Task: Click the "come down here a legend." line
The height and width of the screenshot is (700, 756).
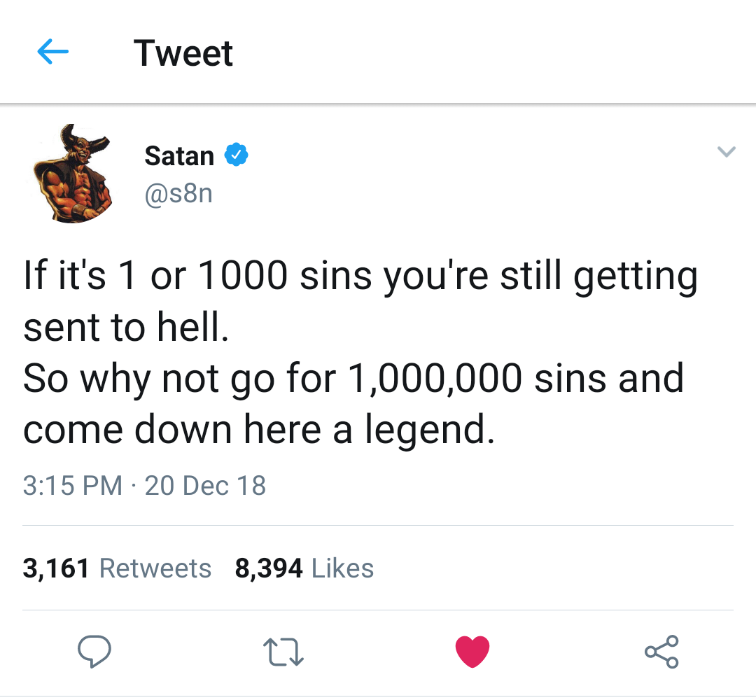Action: click(259, 430)
